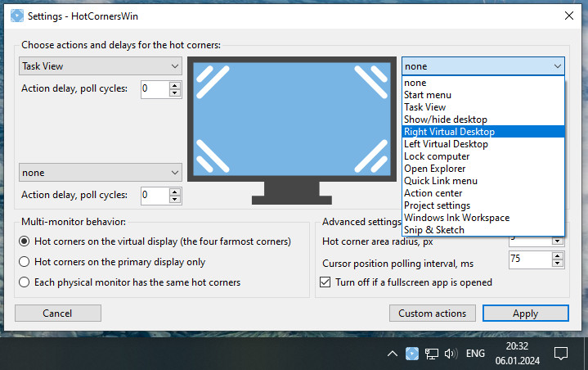Choose Show/hide desktop option

[483, 120]
